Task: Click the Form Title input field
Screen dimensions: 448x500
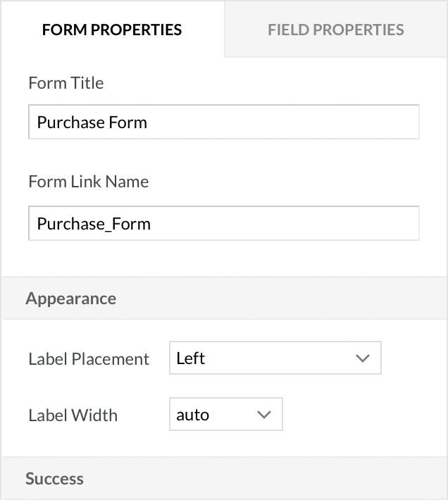Action: pyautogui.click(x=224, y=123)
